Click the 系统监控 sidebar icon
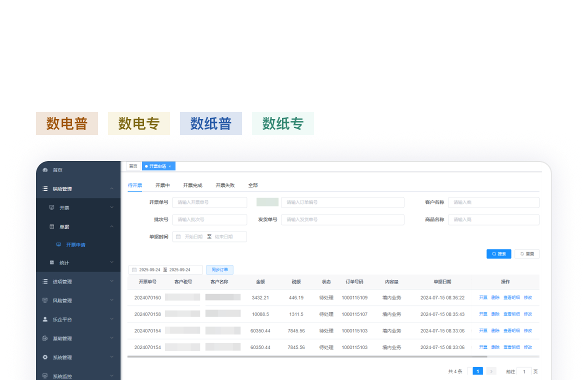Screen dimensions: 588x380 click(x=45, y=376)
